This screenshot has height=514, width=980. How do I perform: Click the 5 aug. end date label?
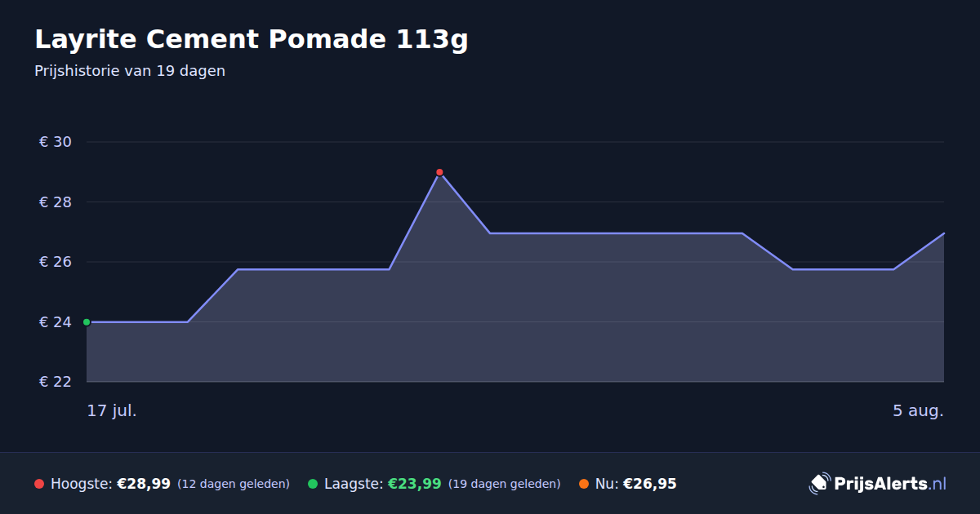(918, 410)
